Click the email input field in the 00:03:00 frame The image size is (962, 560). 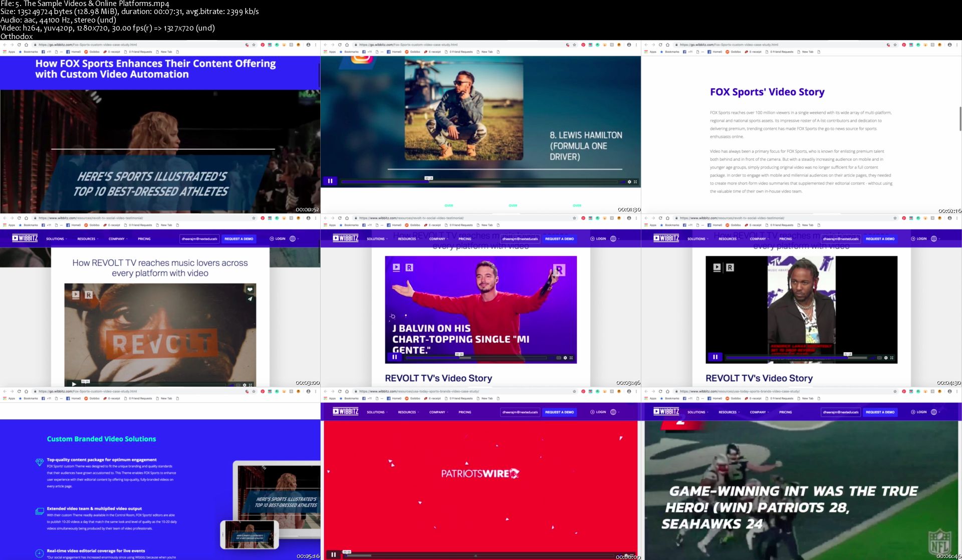tap(199, 239)
